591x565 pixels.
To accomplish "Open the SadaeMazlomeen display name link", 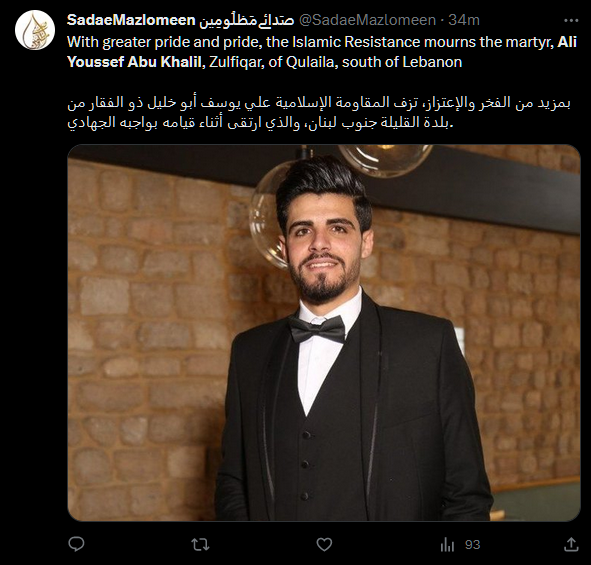I will (x=180, y=20).
